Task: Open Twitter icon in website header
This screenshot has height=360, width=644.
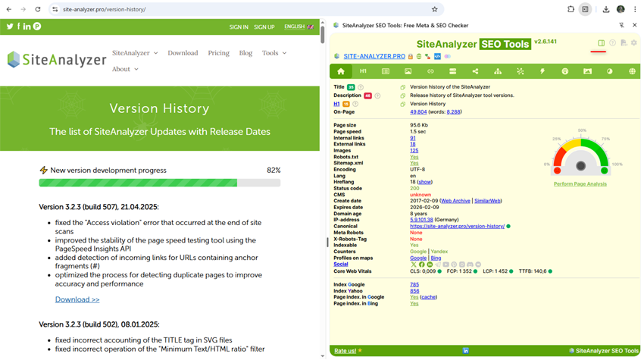Action: (10, 27)
